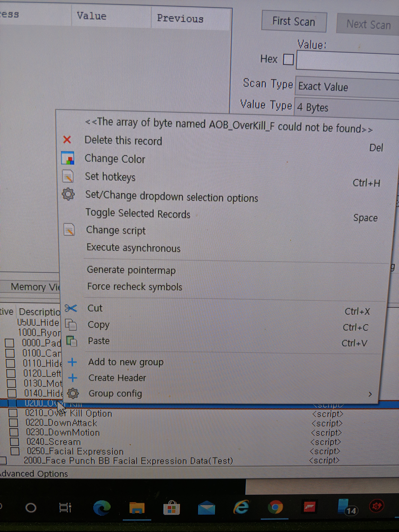Enable the Hex checkbox
This screenshot has height=532, width=399.
tap(288, 59)
